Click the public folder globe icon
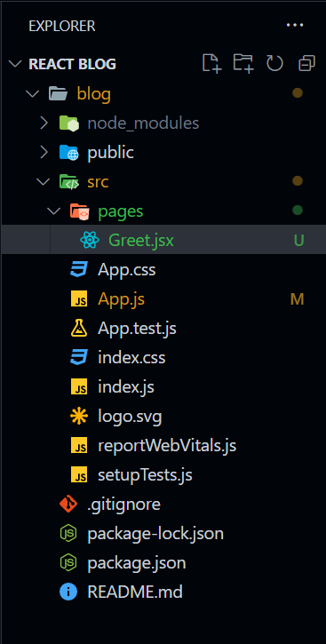Viewport: 326px width, 644px height. pyautogui.click(x=68, y=153)
